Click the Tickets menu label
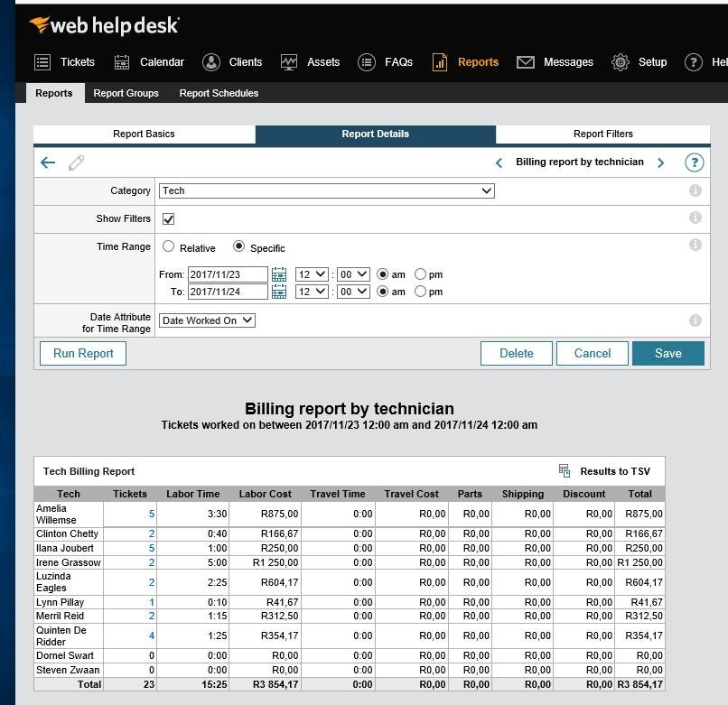The width and height of the screenshot is (728, 705). coord(78,62)
